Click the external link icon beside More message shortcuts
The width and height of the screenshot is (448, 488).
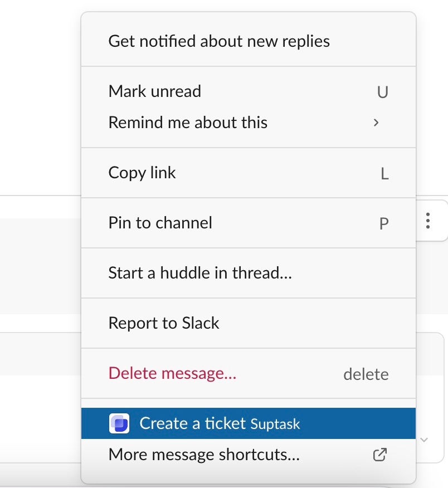(379, 455)
